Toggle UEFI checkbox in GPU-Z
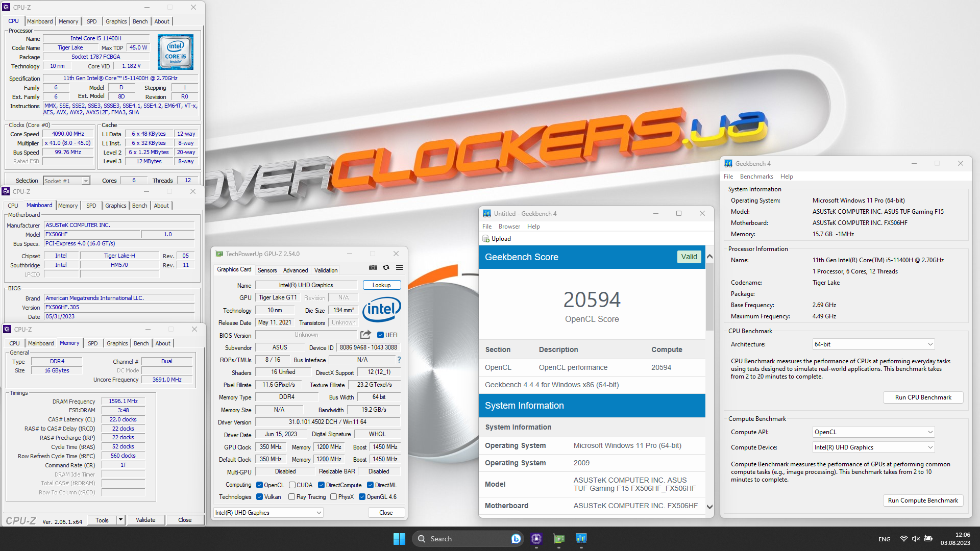 (x=380, y=335)
